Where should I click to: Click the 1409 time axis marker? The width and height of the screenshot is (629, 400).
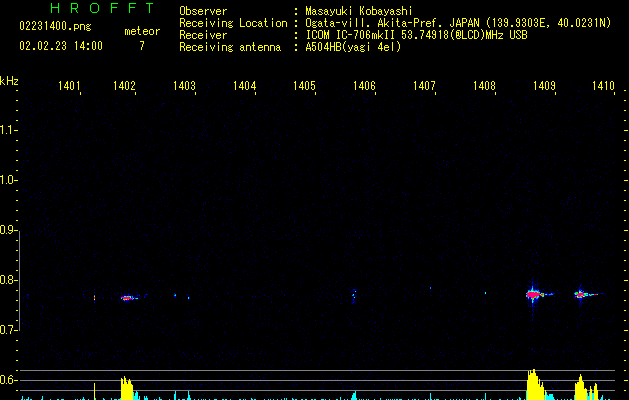coord(544,86)
